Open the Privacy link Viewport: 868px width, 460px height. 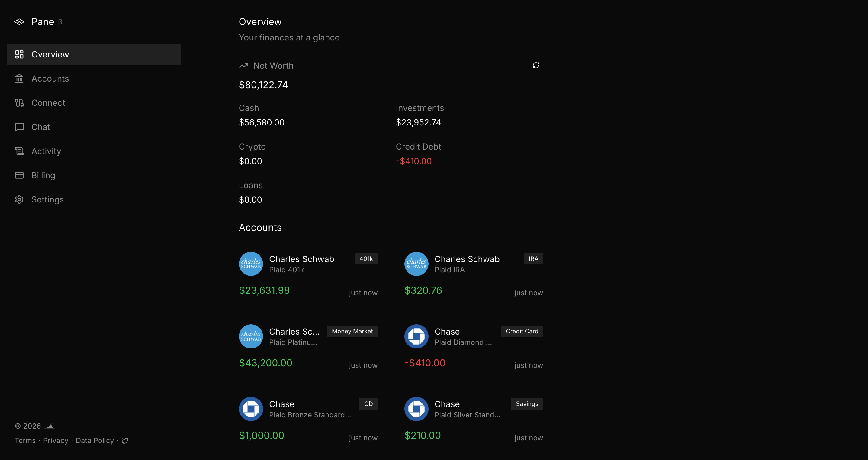tap(56, 440)
